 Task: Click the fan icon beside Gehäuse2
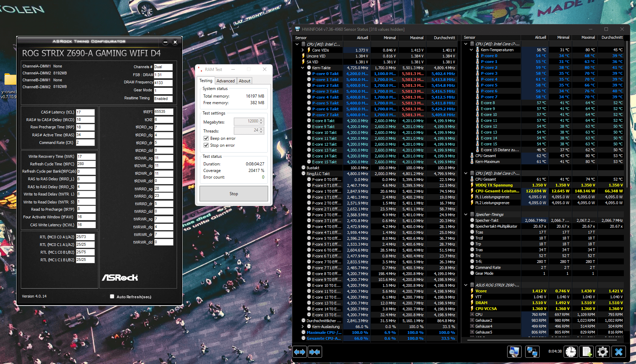[472, 320]
